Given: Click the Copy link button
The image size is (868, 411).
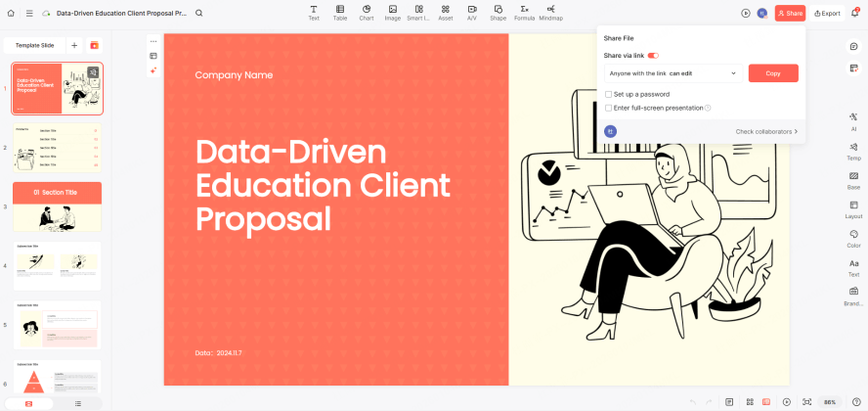Looking at the screenshot, I should [x=772, y=73].
